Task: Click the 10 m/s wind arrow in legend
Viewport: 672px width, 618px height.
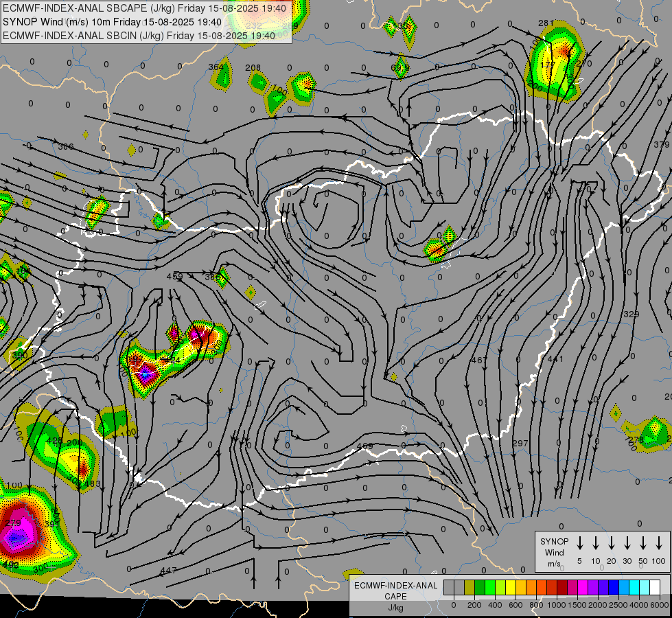Action: coord(595,543)
